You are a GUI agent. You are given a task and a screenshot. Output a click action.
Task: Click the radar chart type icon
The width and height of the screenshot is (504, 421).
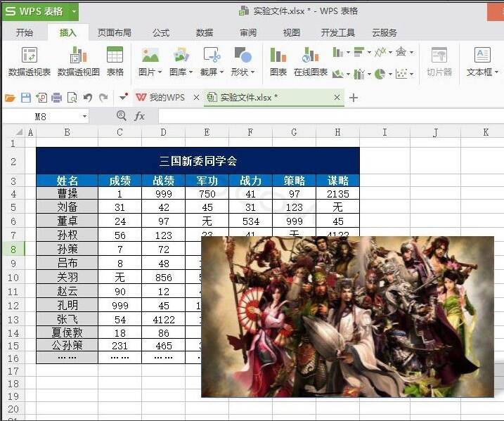(x=401, y=52)
